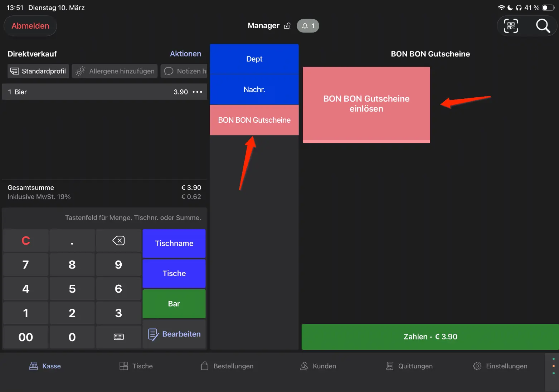The height and width of the screenshot is (392, 559).
Task: Tap keypad digit 3
Action: coord(118,313)
